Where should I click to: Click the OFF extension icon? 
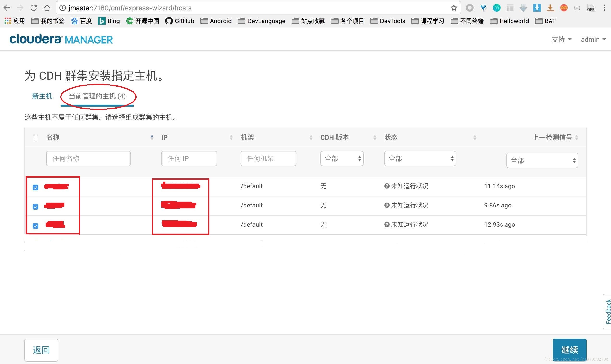coord(591,8)
